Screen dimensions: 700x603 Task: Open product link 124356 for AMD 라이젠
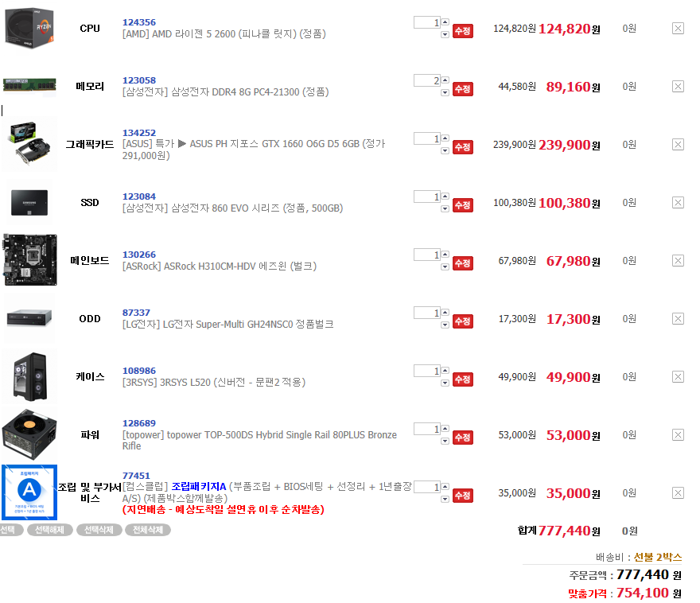(139, 22)
